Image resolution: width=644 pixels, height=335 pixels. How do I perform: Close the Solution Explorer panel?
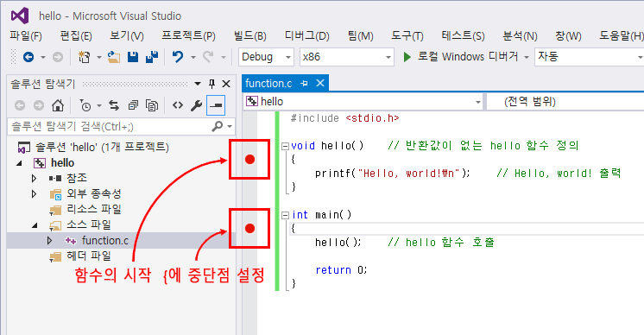coord(226,84)
